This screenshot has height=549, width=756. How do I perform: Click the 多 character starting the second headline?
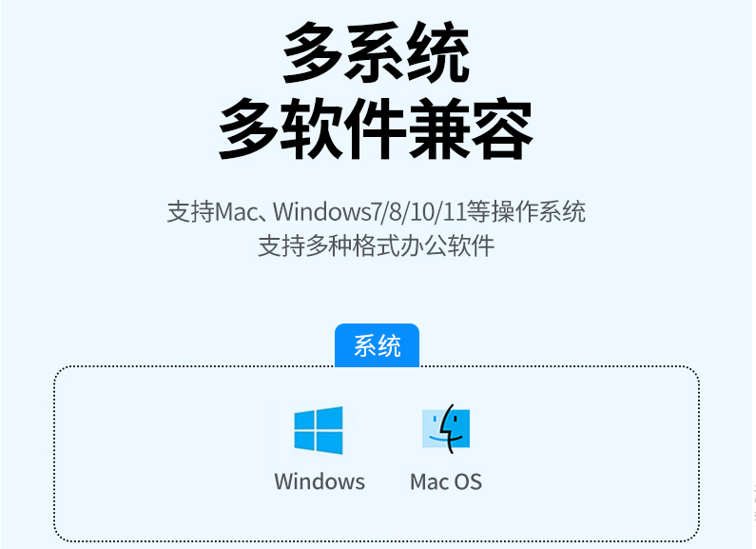point(249,128)
